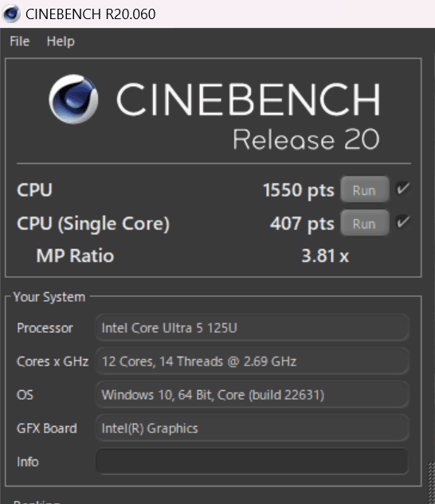Click the 1550 pts CPU score

(x=299, y=190)
